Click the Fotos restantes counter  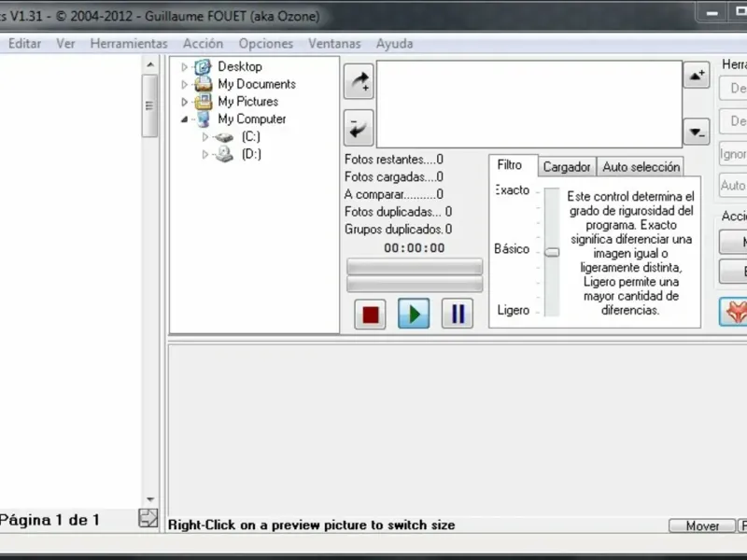pyautogui.click(x=393, y=160)
